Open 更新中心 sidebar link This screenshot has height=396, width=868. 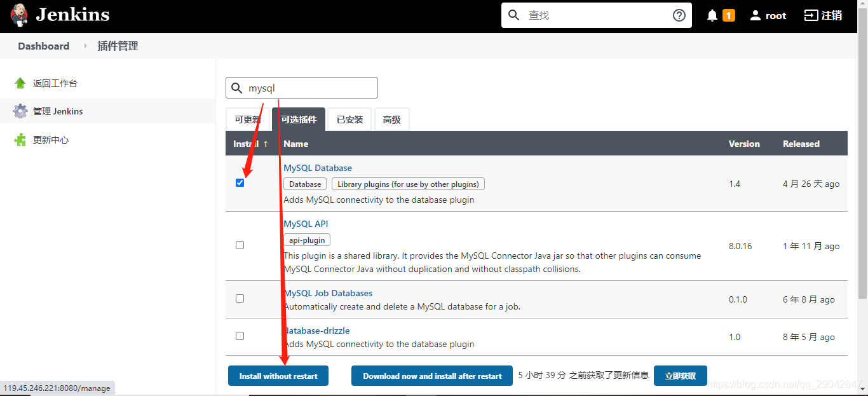click(x=51, y=140)
